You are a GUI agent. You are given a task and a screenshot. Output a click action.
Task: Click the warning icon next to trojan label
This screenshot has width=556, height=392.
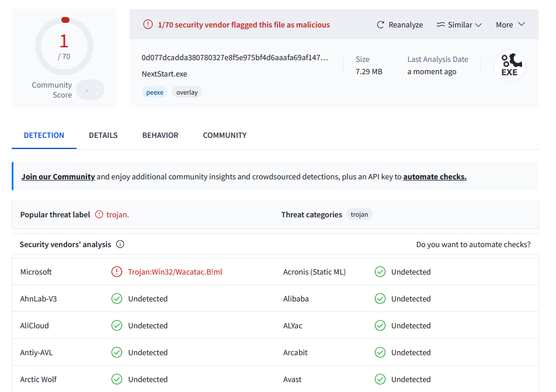(x=99, y=214)
